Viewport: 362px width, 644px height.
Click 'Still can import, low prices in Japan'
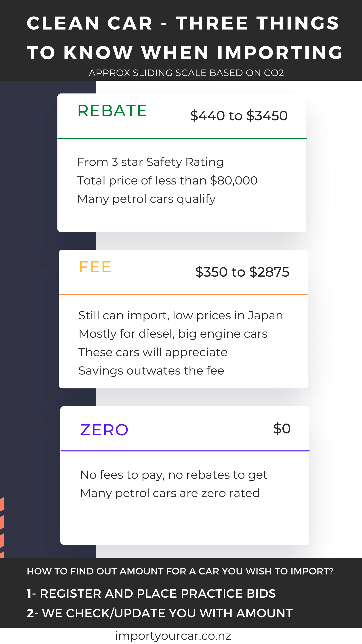(181, 316)
